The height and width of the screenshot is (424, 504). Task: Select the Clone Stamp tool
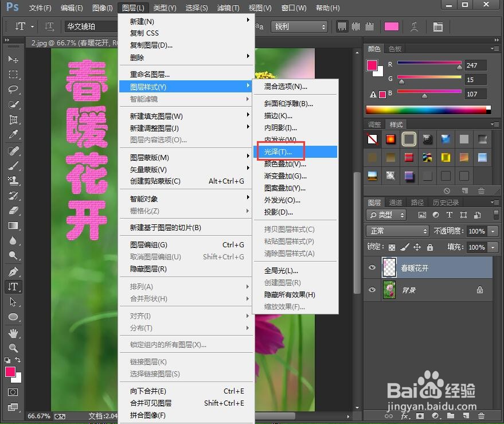tap(13, 181)
